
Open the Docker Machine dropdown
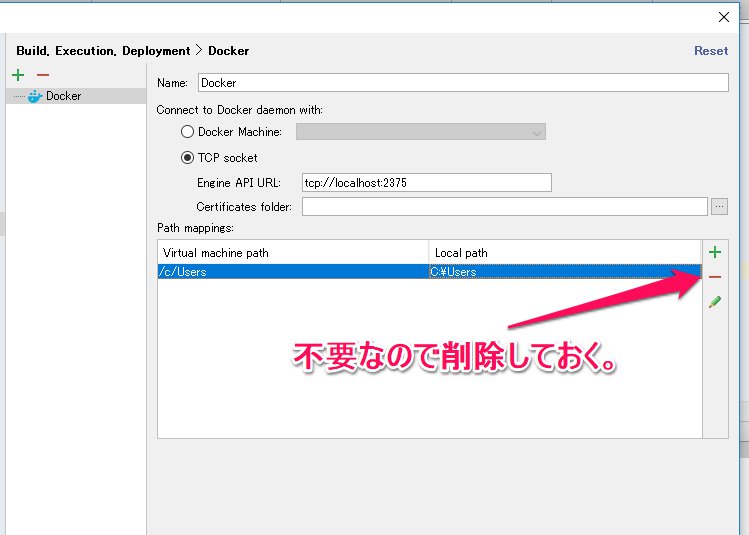pos(420,132)
